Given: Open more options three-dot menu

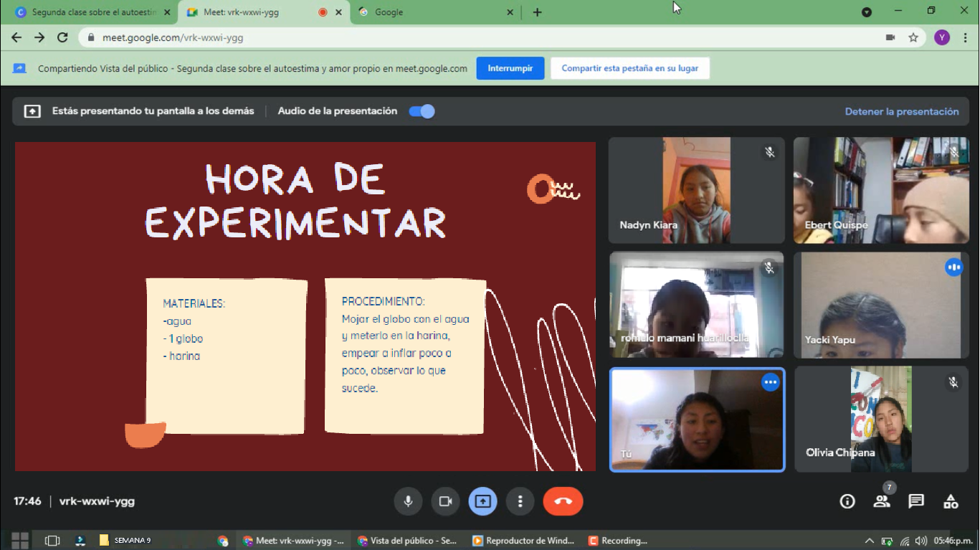Looking at the screenshot, I should (520, 501).
